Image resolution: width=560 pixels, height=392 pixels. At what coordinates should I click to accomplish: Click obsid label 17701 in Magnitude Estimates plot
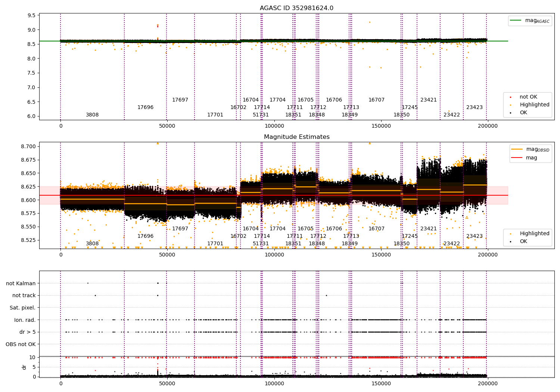[x=215, y=244]
